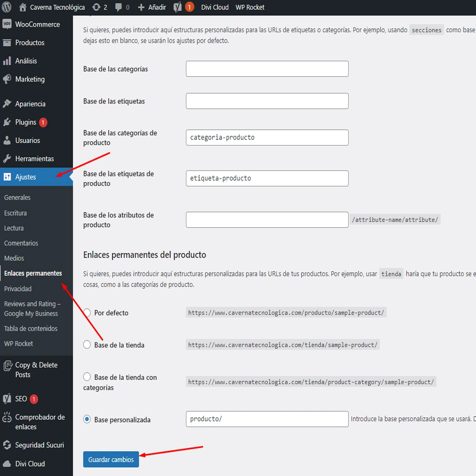Open the Comentarios settings submenu
This screenshot has height=476, width=476.
pos(21,243)
